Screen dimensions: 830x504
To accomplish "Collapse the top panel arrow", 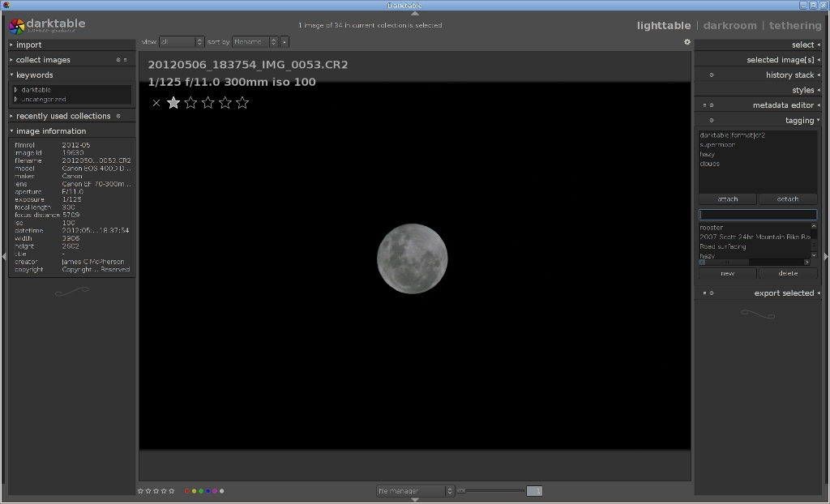I will pyautogui.click(x=415, y=13).
